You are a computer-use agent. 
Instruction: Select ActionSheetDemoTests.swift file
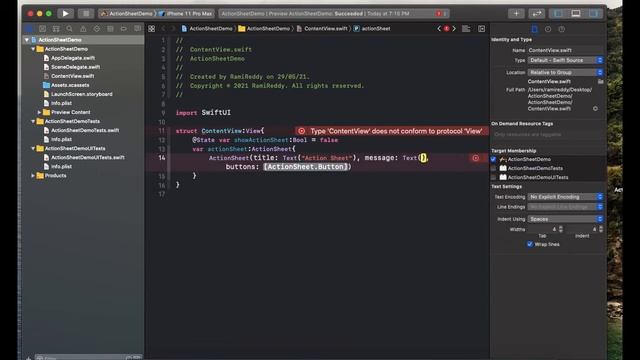pyautogui.click(x=85, y=130)
